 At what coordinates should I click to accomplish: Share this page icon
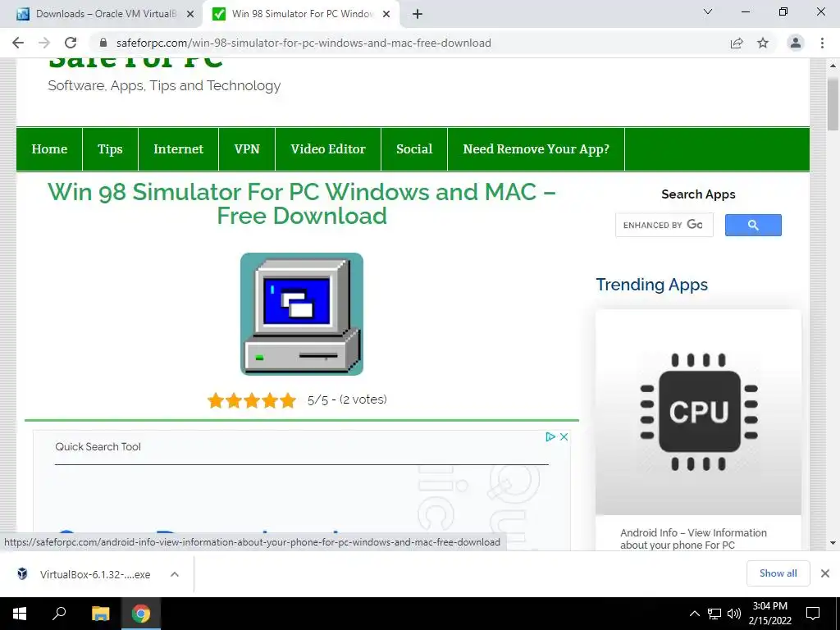point(737,43)
